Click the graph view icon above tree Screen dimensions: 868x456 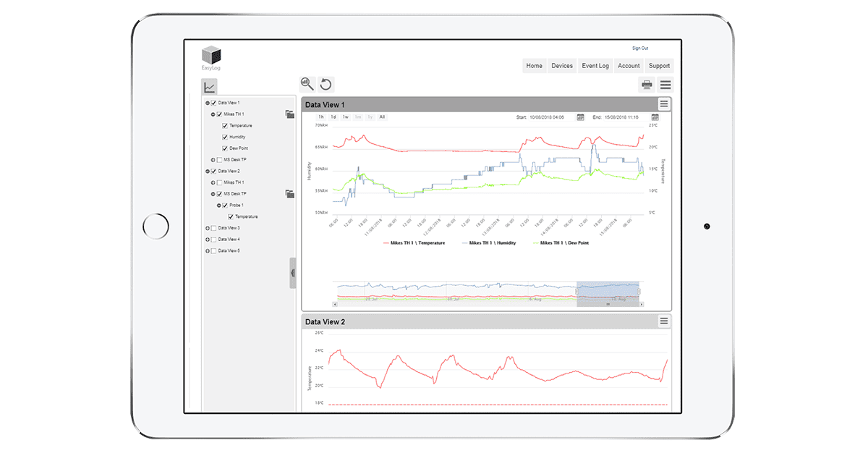[209, 87]
